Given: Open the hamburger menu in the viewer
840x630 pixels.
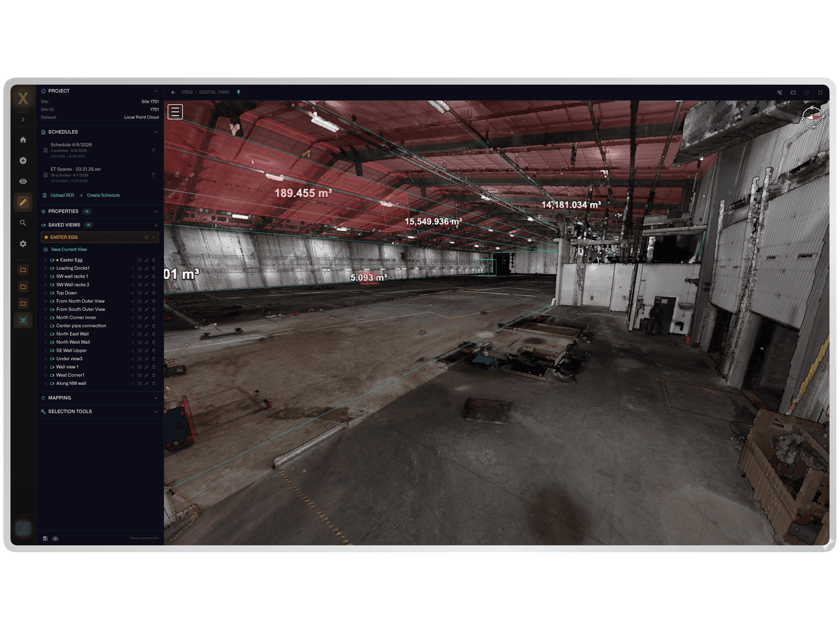Looking at the screenshot, I should coord(175,112).
